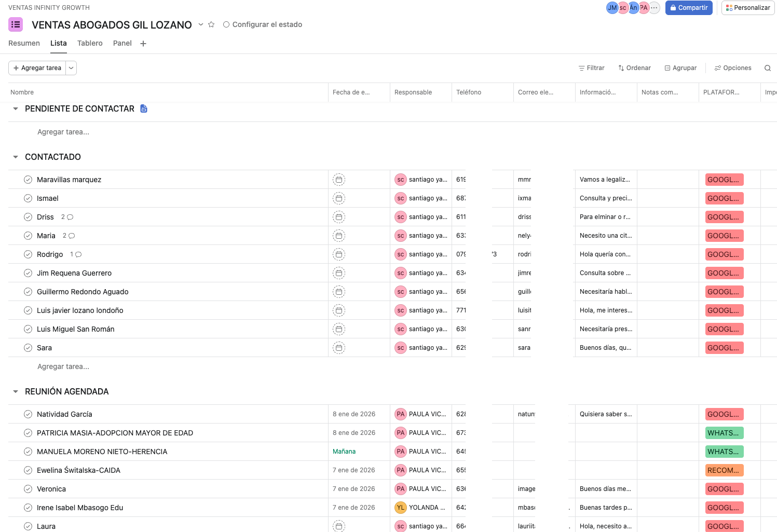Click the orange RECOM platform tag for Ewelina
The width and height of the screenshot is (777, 532).
tap(724, 470)
